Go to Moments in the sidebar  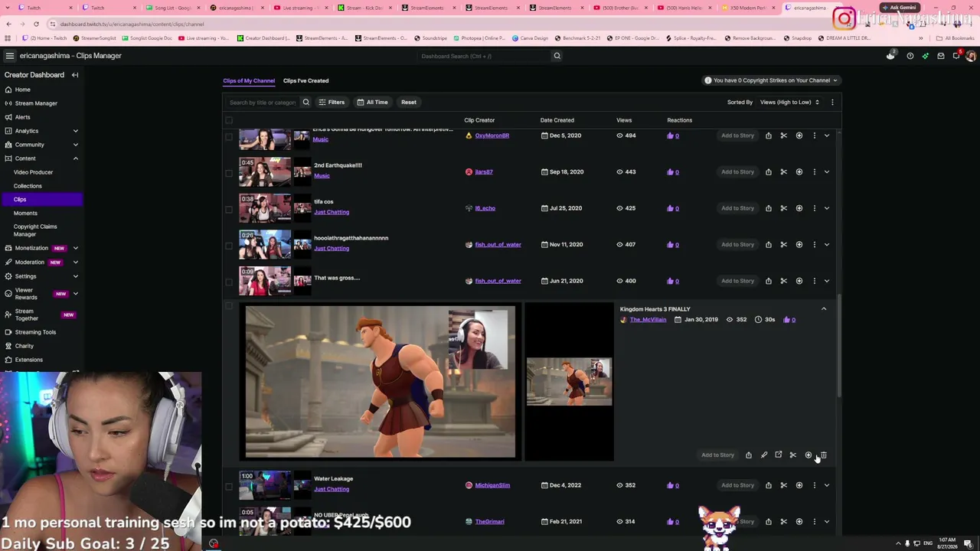pos(25,214)
